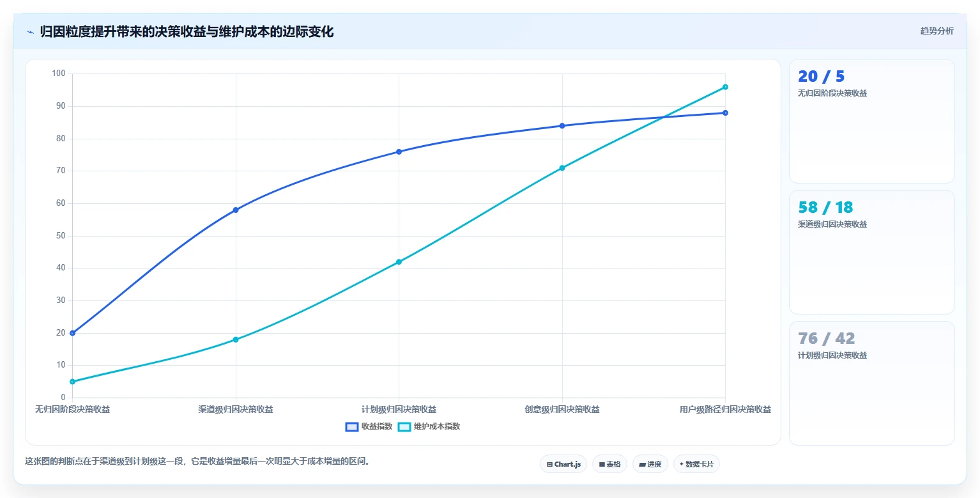Screen dimensions: 980x498
Task: Click the blue data point at value 76
Action: point(399,152)
